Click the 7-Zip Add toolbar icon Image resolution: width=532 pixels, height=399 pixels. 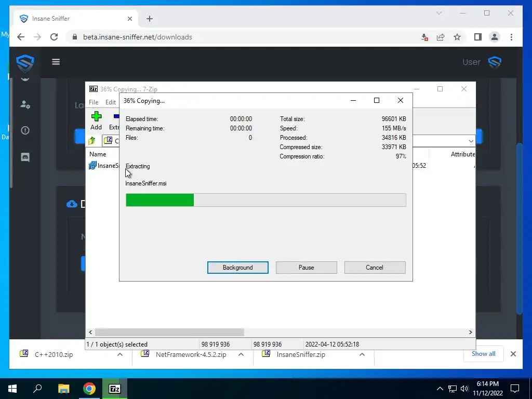(96, 121)
